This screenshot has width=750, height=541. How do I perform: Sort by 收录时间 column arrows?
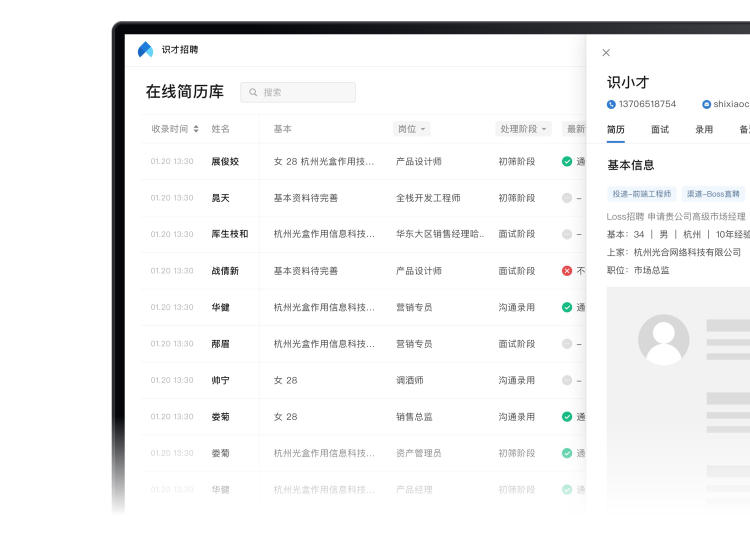tap(196, 129)
